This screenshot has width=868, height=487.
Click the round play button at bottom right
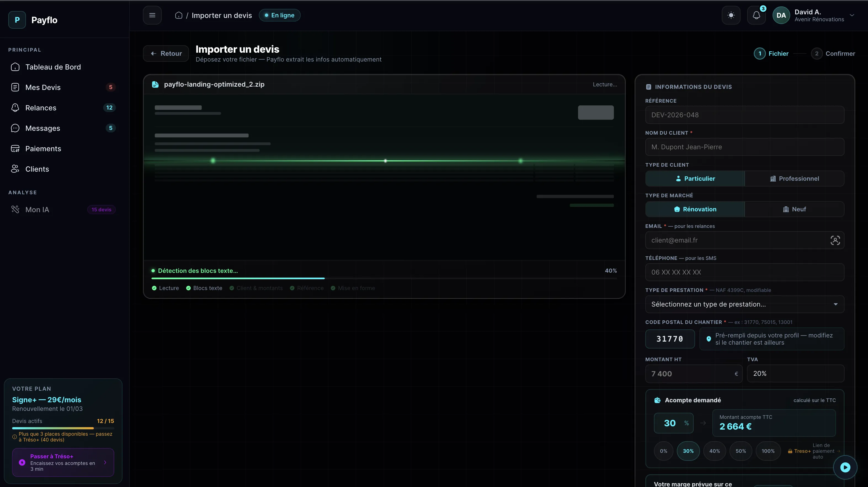tap(845, 467)
